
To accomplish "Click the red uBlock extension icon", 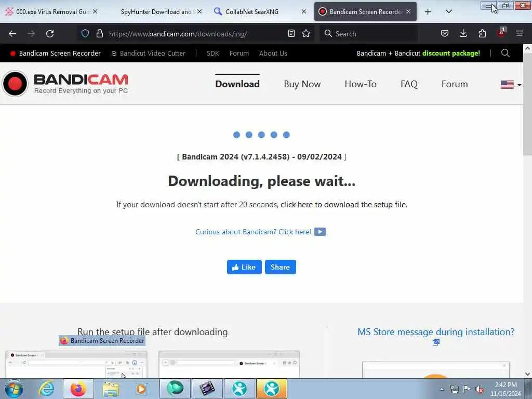I will [x=501, y=33].
